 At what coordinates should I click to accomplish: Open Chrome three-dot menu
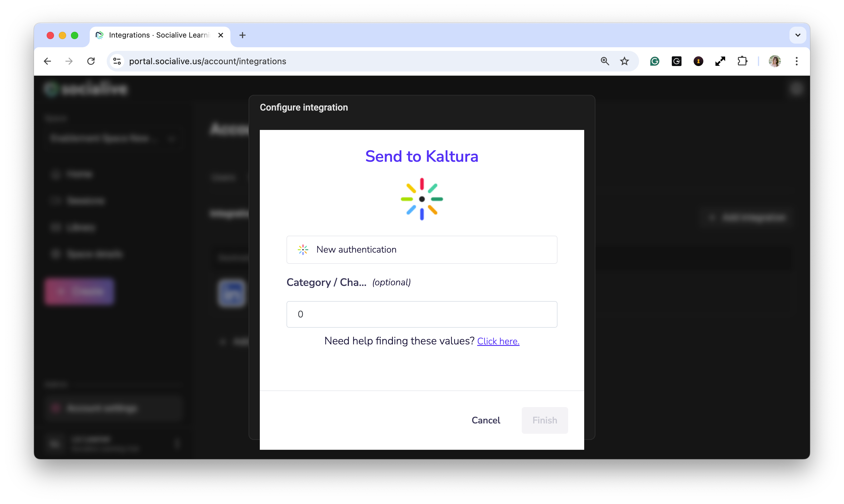click(796, 61)
